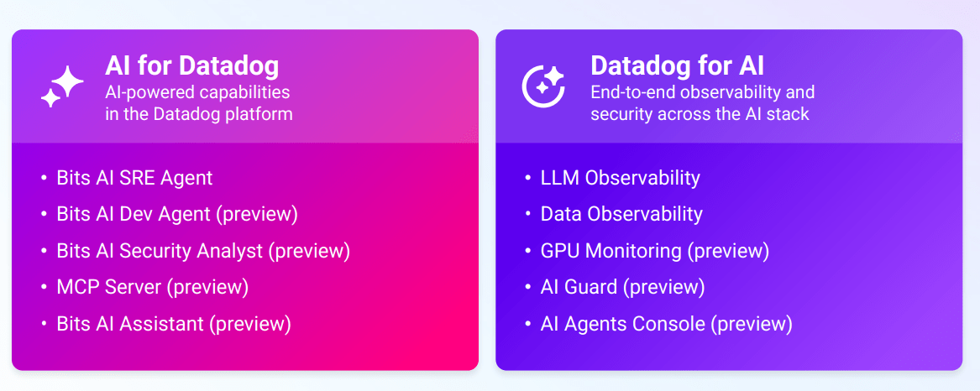Click the bullet beside AI Guard
The width and height of the screenshot is (980, 391).
527,287
